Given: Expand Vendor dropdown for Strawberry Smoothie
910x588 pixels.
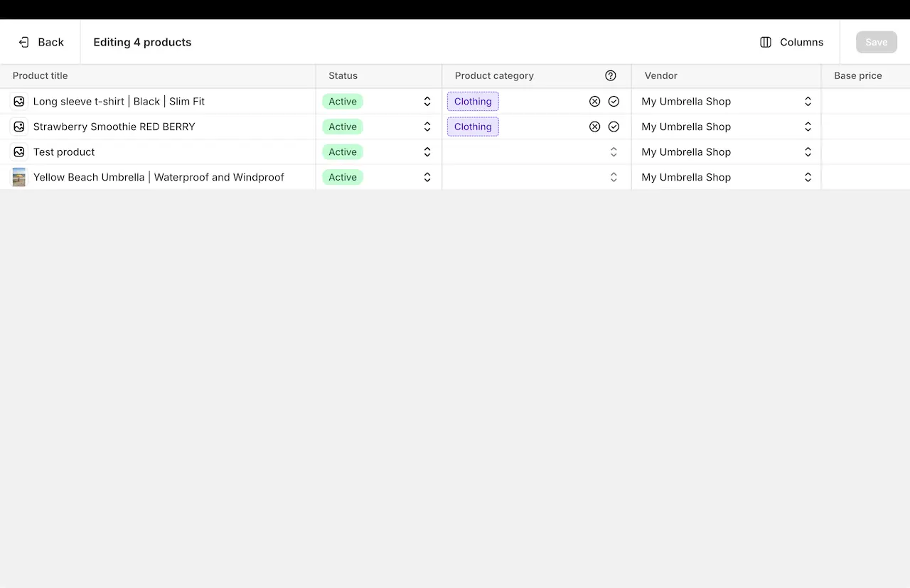Looking at the screenshot, I should 808,127.
